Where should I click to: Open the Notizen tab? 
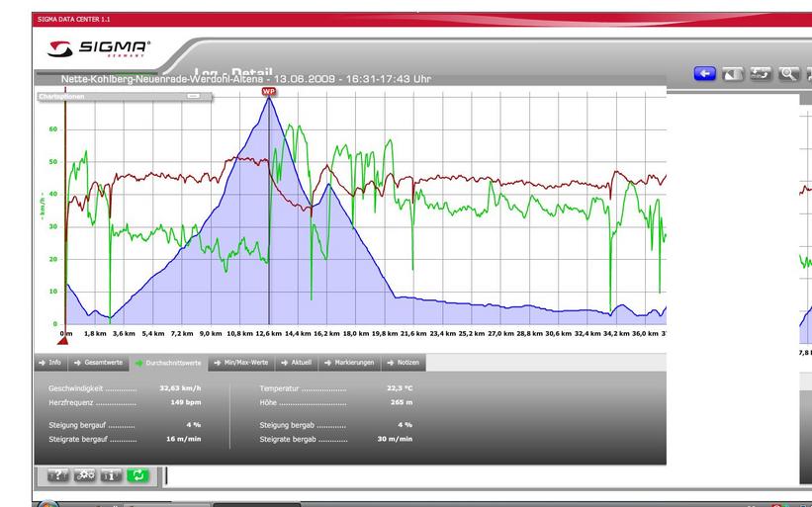(x=404, y=363)
